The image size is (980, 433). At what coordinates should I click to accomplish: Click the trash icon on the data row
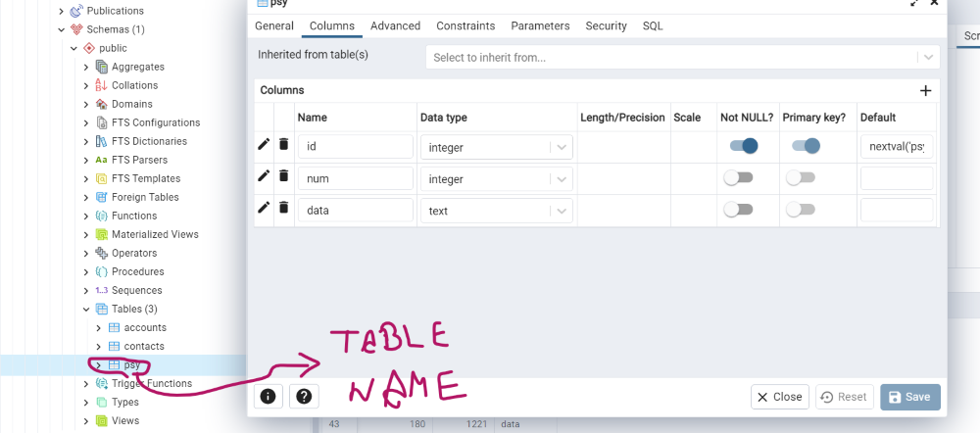[284, 208]
